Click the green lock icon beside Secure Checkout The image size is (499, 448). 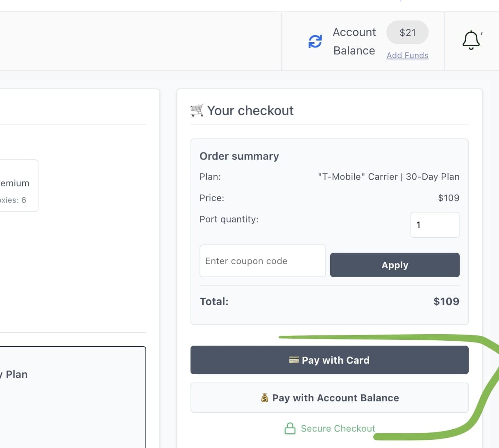click(290, 428)
